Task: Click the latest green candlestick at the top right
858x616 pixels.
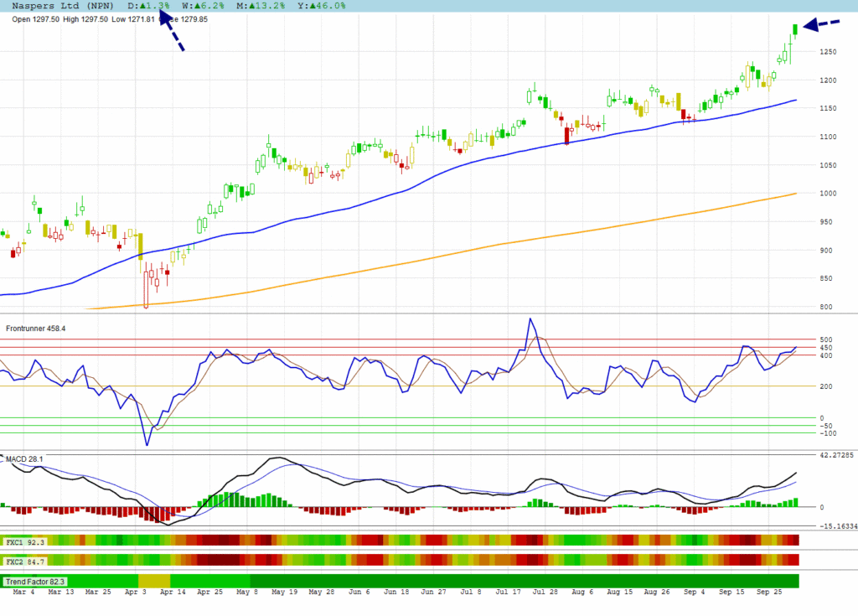Action: point(794,30)
